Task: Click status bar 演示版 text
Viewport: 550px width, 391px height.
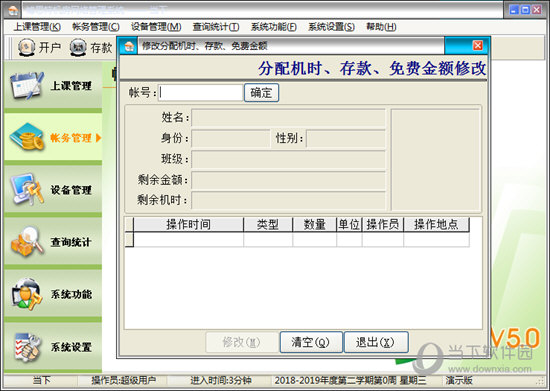Action: click(459, 380)
